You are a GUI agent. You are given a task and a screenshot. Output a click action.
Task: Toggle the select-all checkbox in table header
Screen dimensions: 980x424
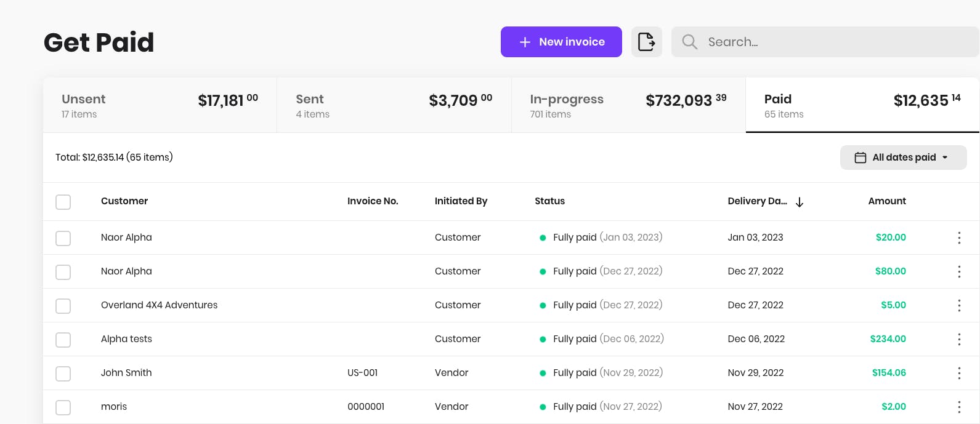(63, 202)
